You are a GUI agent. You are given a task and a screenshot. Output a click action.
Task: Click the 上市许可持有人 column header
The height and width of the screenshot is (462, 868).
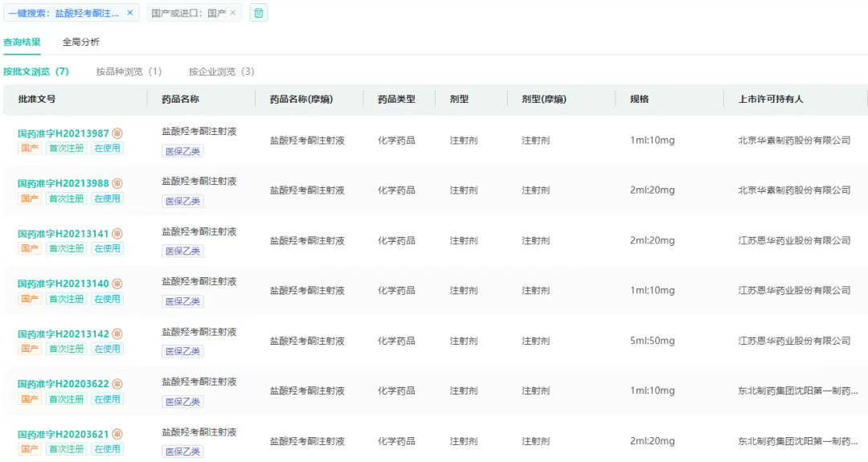tap(771, 99)
